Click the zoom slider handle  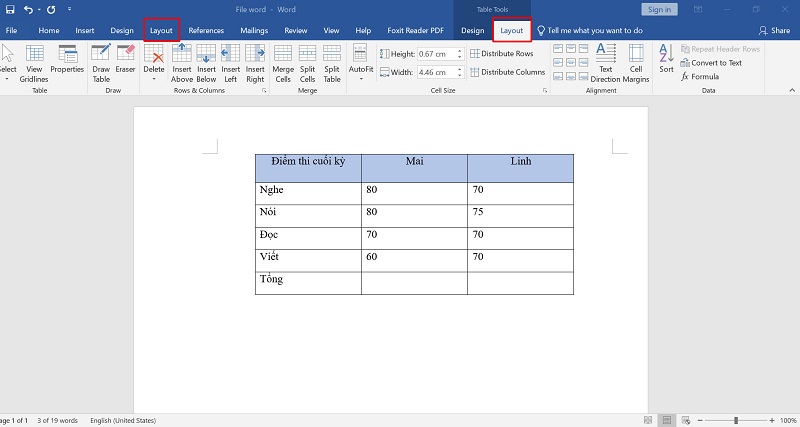pyautogui.click(x=736, y=420)
